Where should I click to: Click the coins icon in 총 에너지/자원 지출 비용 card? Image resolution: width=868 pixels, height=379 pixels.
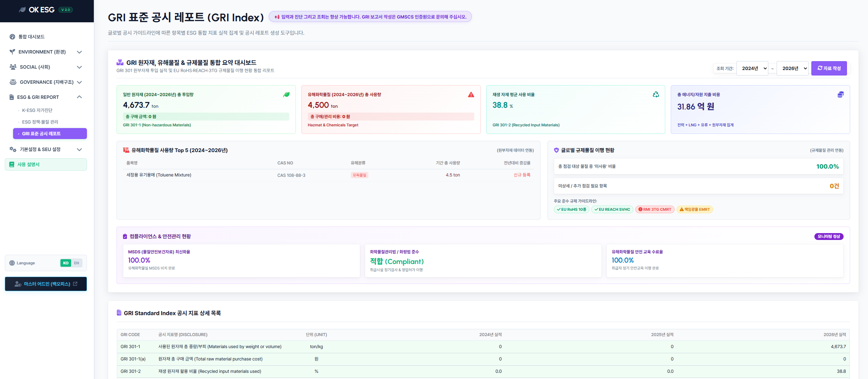pyautogui.click(x=841, y=94)
